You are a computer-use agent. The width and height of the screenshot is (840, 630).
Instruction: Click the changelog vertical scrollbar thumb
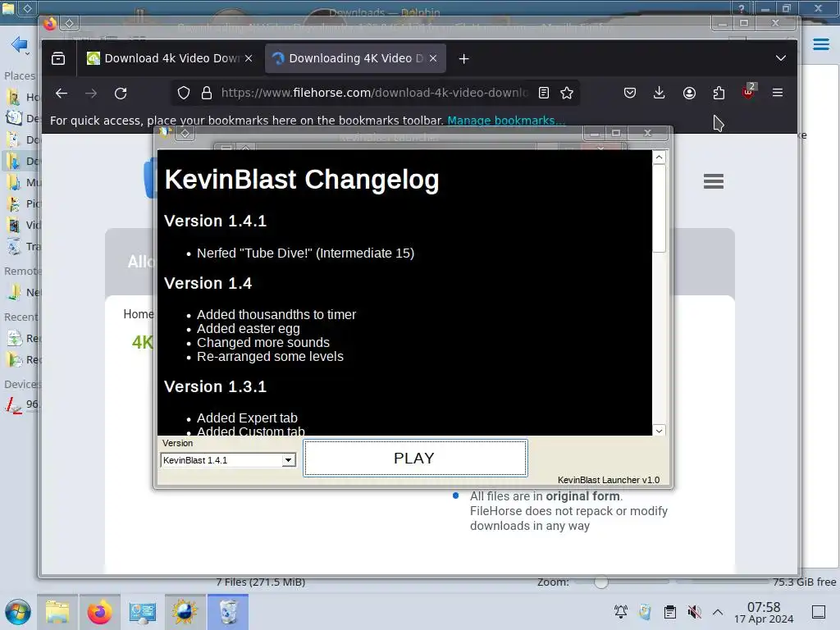coord(659,208)
